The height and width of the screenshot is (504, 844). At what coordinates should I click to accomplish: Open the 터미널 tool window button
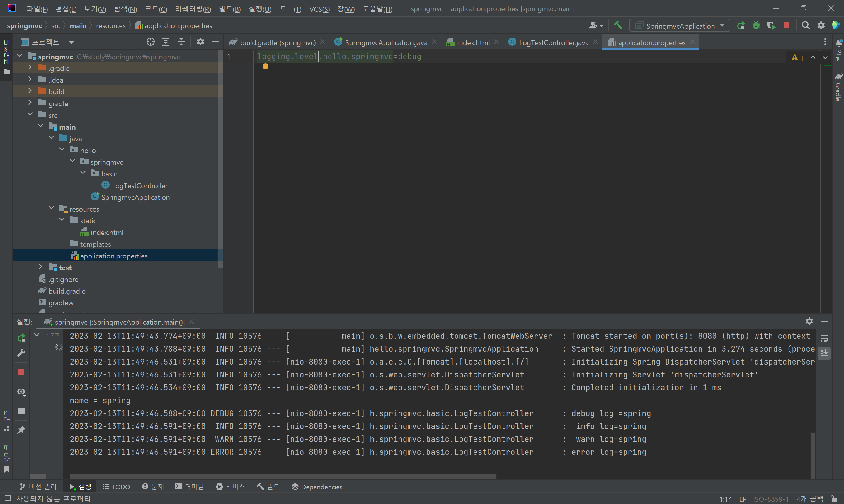(x=190, y=487)
